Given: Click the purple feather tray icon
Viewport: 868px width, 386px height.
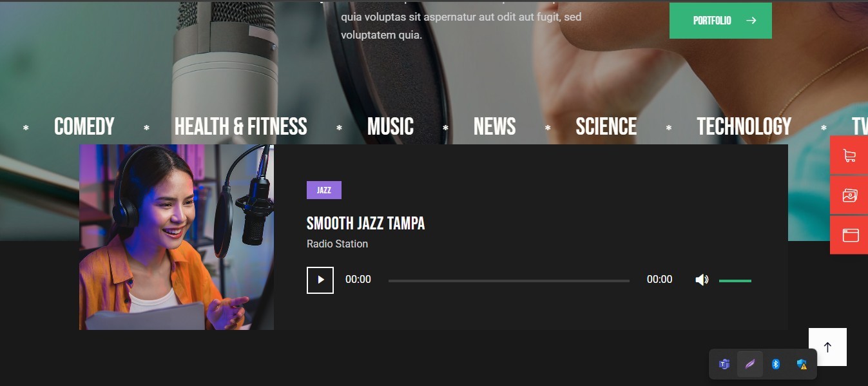Looking at the screenshot, I should click(x=750, y=364).
